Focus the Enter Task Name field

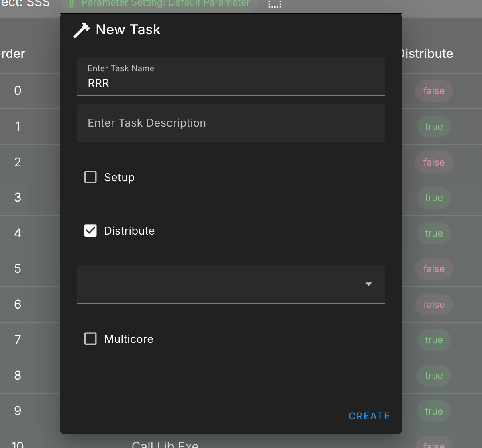click(231, 76)
